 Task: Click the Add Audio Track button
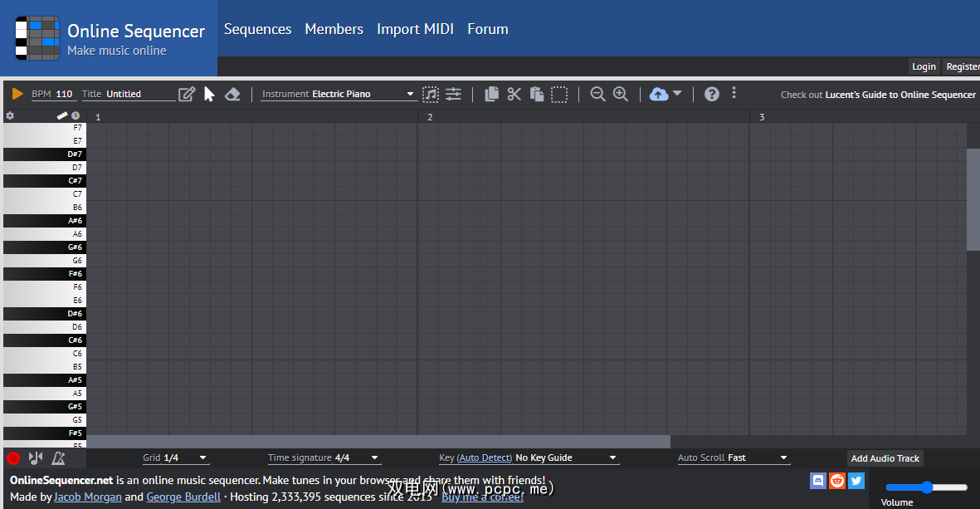885,458
